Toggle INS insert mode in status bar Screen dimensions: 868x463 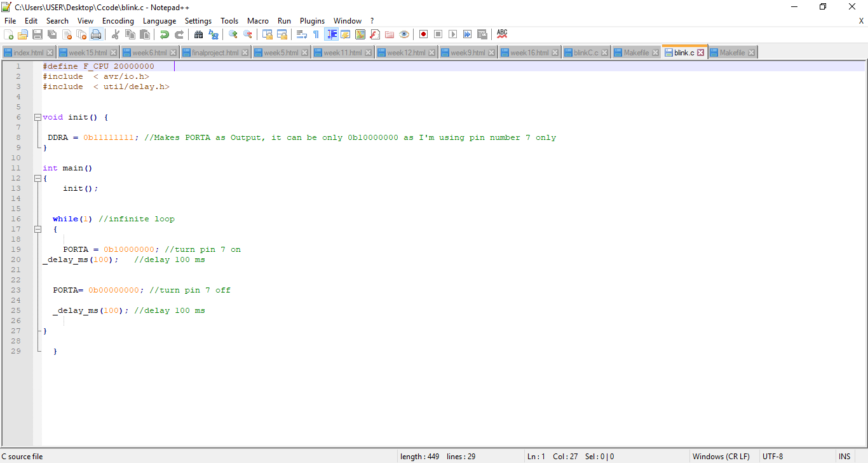click(844, 457)
